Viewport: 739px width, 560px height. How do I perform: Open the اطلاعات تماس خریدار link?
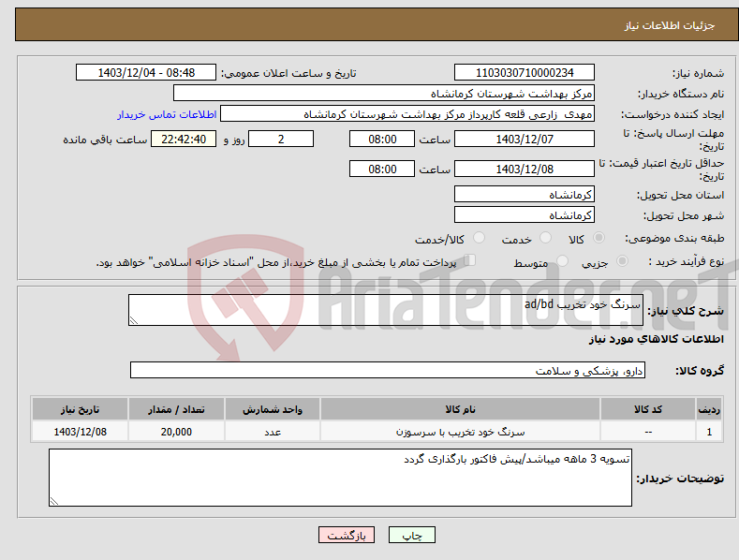click(x=167, y=114)
